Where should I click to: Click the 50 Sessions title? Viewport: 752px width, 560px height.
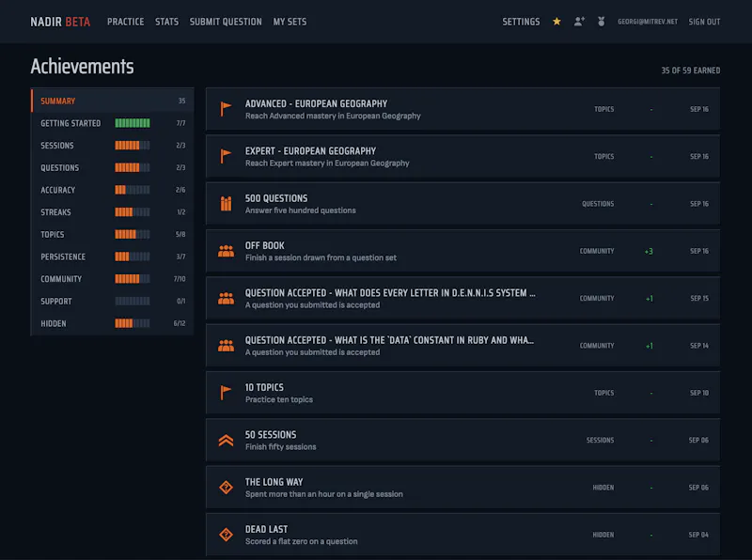coord(271,435)
